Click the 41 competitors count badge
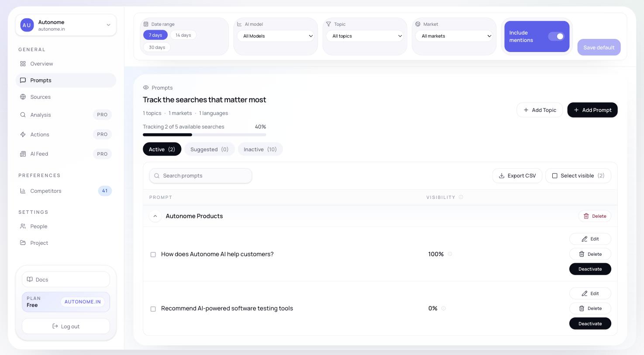Image resolution: width=644 pixels, height=355 pixels. click(x=105, y=191)
